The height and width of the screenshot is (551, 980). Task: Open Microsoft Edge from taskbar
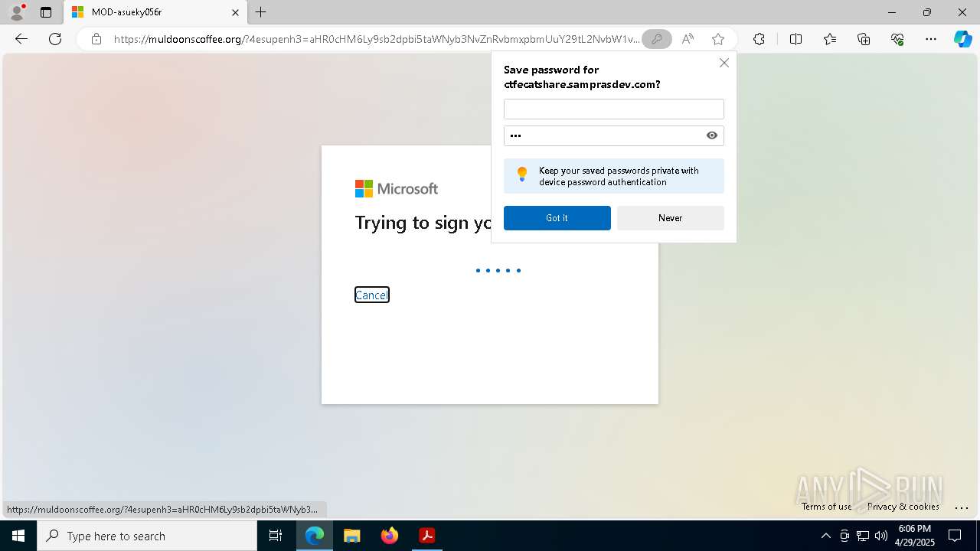click(x=315, y=536)
